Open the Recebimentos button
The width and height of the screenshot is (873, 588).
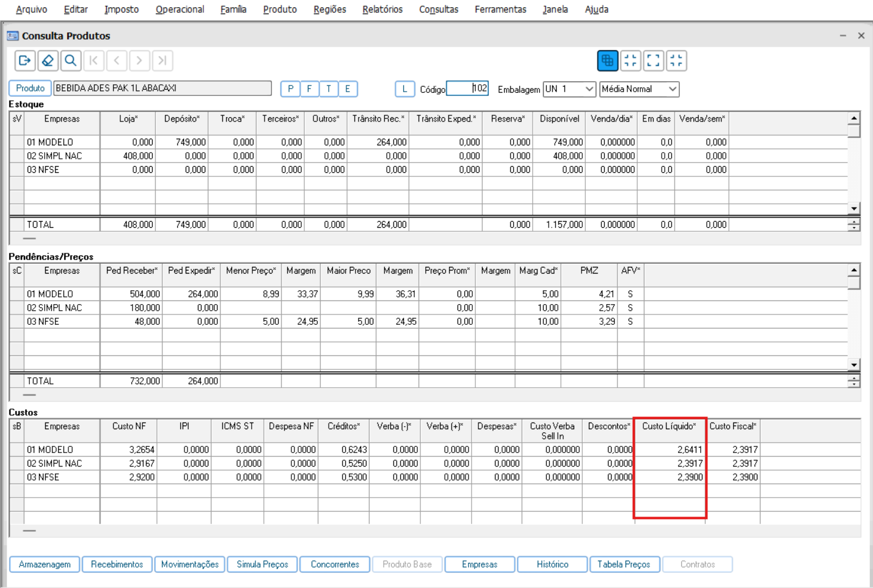tap(117, 564)
